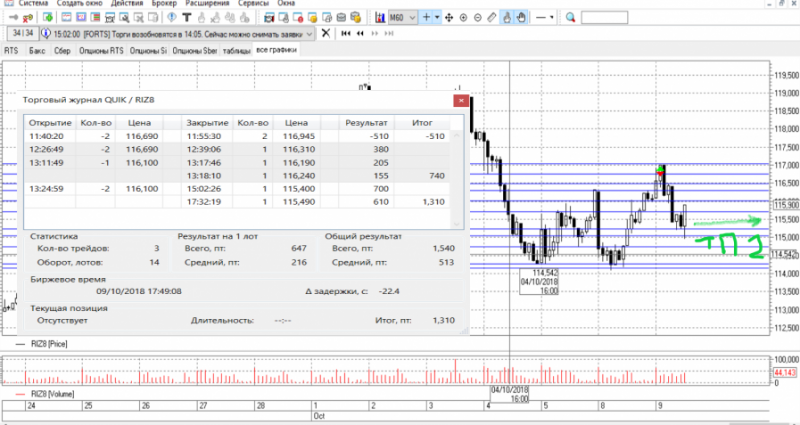The image size is (800, 425).
Task: Click the blue exclamation alert icon in toolbar
Action: (x=172, y=18)
